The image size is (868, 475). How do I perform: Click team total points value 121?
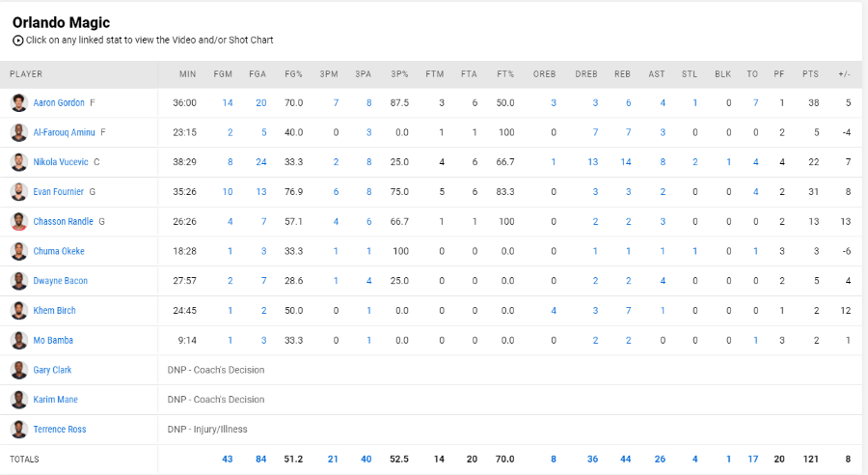click(x=811, y=459)
